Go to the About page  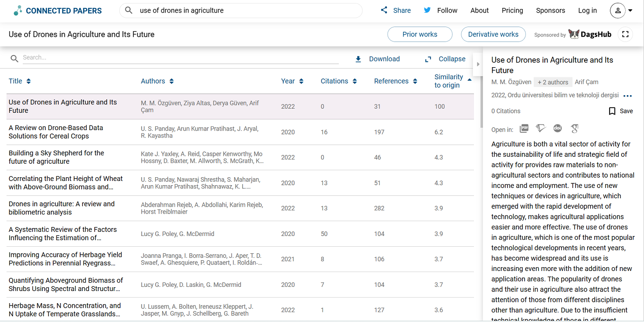[480, 11]
